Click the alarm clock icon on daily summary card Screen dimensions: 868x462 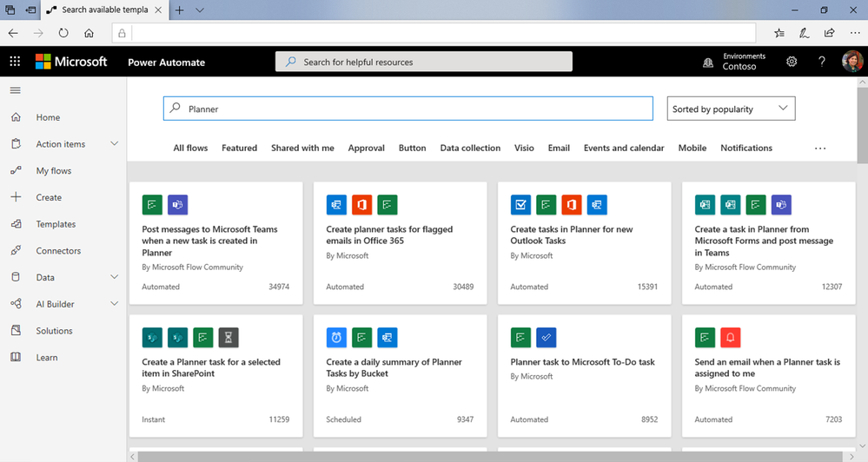336,338
